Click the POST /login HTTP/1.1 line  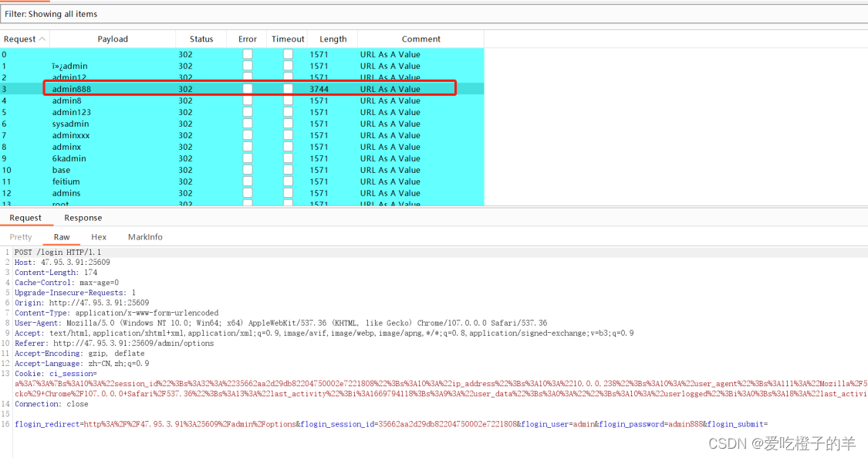pyautogui.click(x=58, y=252)
